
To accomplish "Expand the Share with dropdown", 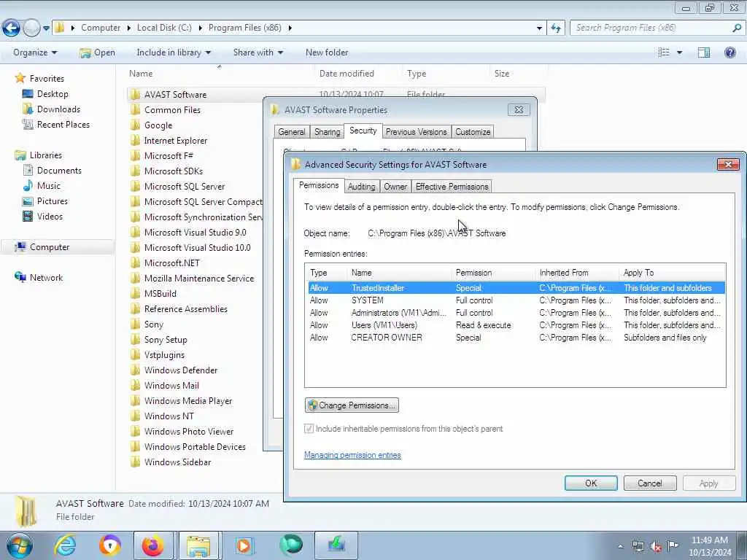I will [258, 52].
